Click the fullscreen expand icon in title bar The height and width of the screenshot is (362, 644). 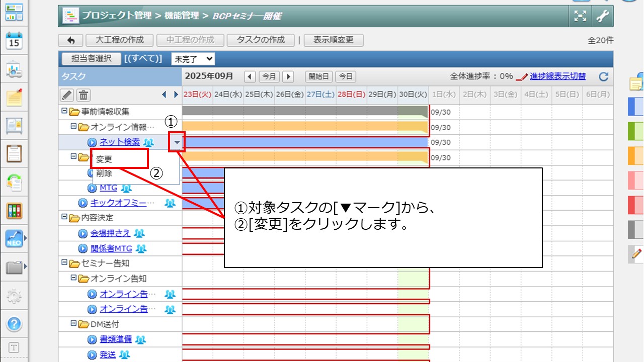point(581,16)
